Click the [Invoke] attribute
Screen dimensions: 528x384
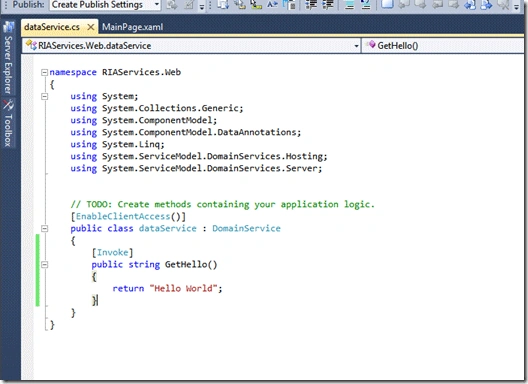point(112,253)
